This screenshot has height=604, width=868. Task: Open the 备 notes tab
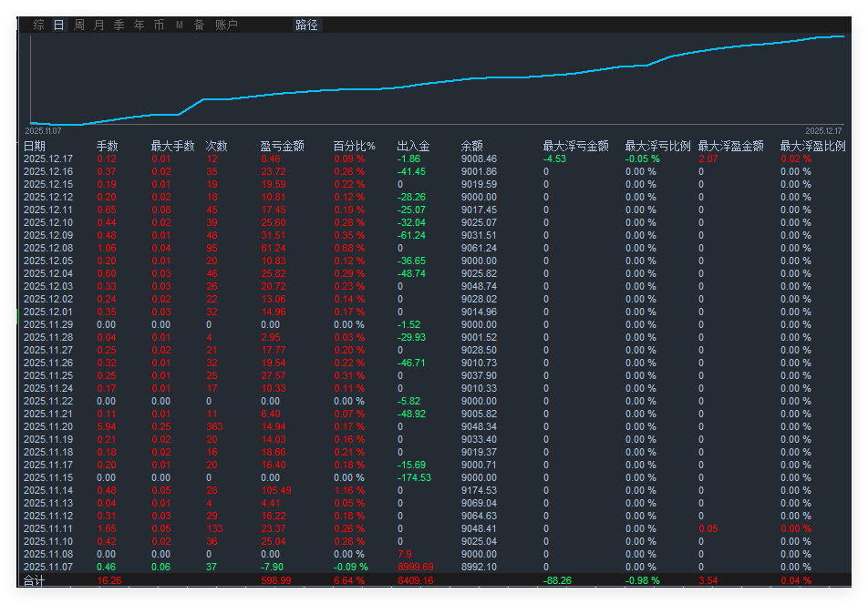tap(200, 25)
